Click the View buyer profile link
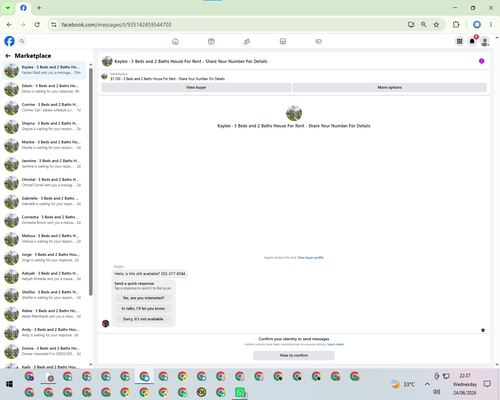This screenshot has height=400, width=500. 310,258
